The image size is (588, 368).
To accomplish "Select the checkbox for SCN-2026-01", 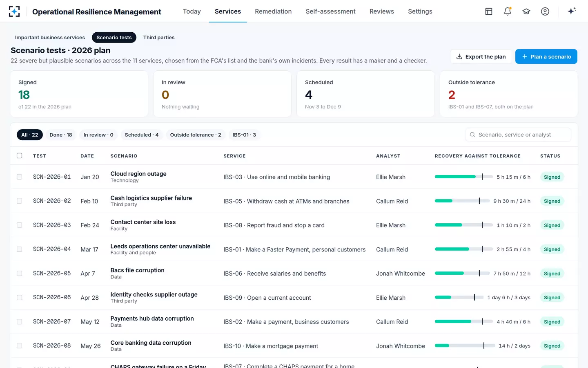I will click(20, 177).
